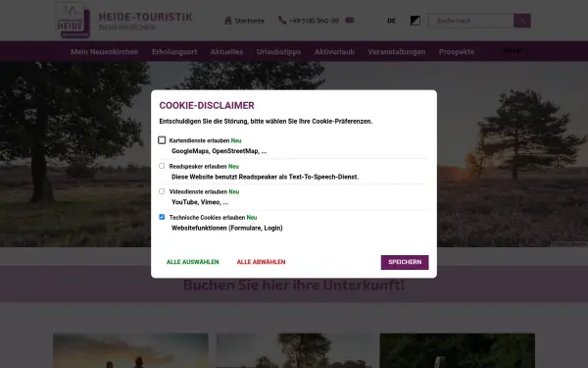Open the Veranstaltungen menu item

(x=397, y=52)
